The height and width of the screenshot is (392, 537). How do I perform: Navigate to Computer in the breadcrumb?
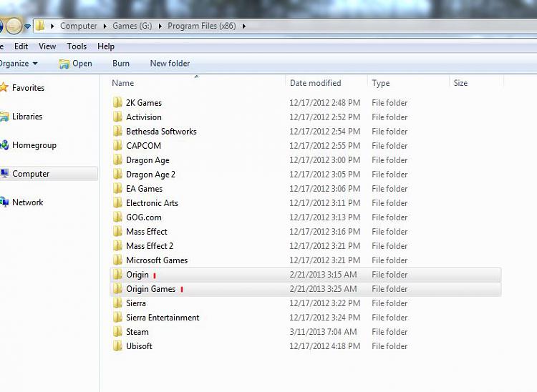point(79,26)
